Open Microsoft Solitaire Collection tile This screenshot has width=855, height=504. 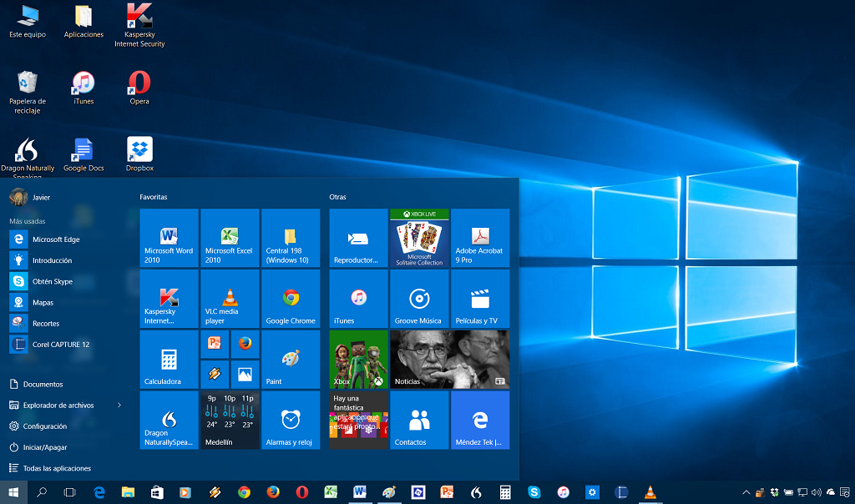pyautogui.click(x=419, y=238)
